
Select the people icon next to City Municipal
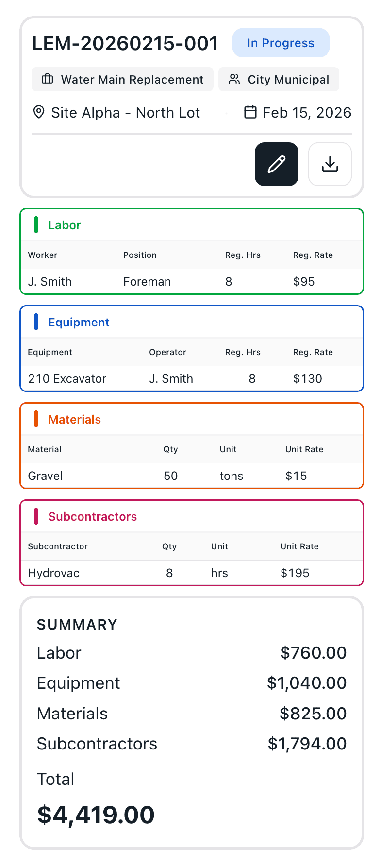(x=235, y=79)
